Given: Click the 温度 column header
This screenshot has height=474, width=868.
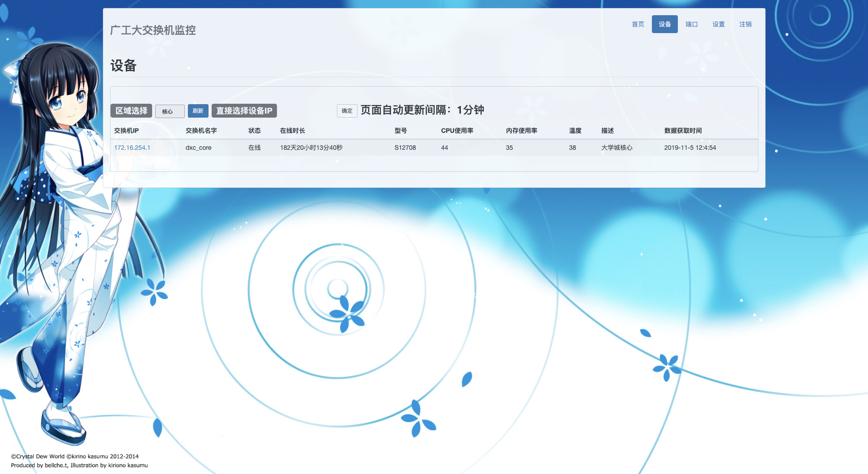Looking at the screenshot, I should [x=575, y=131].
